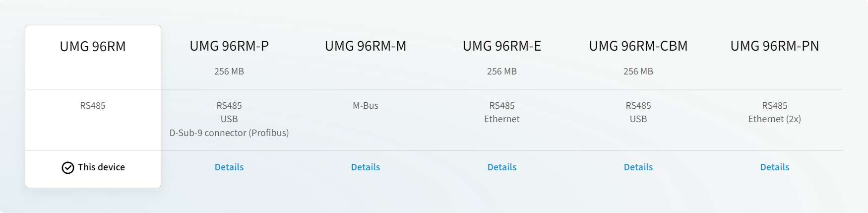
Task: Click 256 MB memory under UMG 96RM-CBM
Action: [x=638, y=71]
